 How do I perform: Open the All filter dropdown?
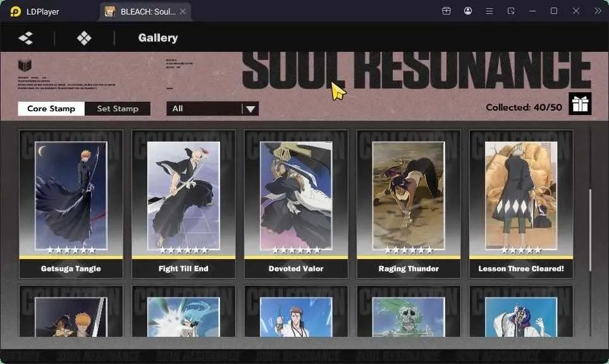(212, 109)
